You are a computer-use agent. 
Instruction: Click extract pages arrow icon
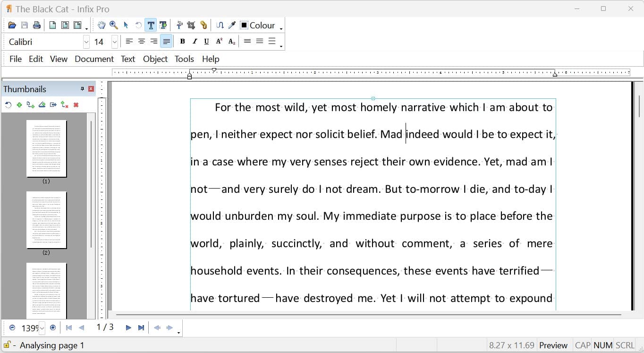pos(53,105)
